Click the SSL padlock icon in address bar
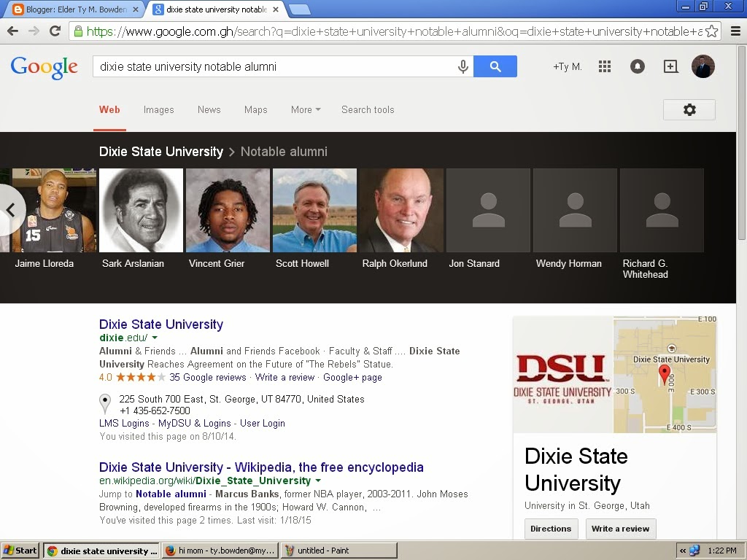This screenshot has height=560, width=747. [78, 31]
